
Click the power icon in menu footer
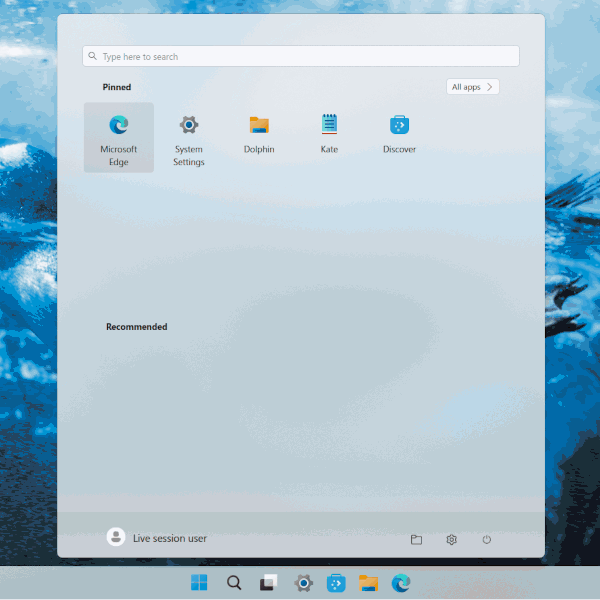(x=487, y=539)
